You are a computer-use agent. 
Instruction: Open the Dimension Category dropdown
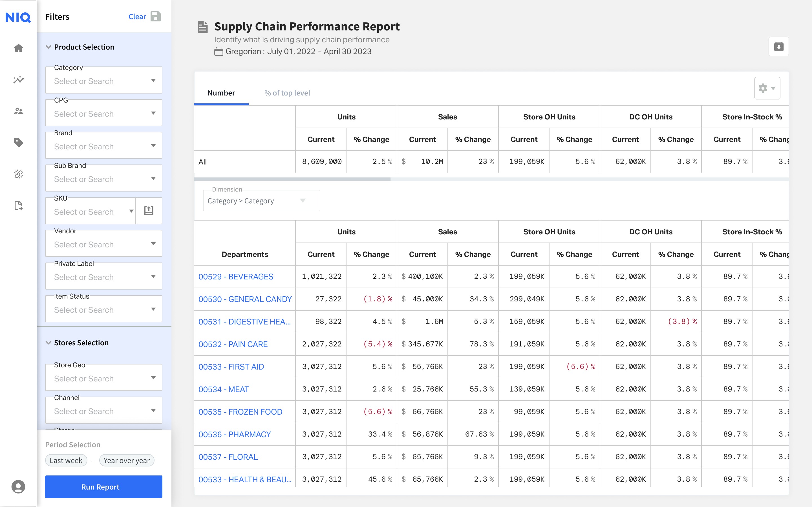point(261,201)
